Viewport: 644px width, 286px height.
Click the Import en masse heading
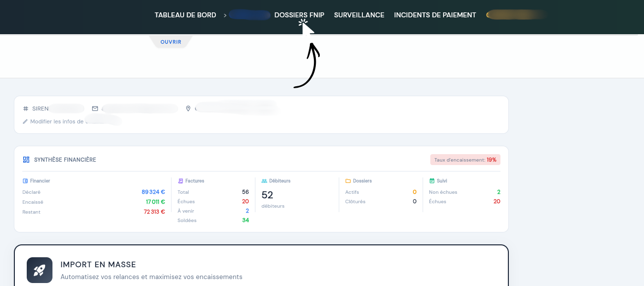(98, 265)
